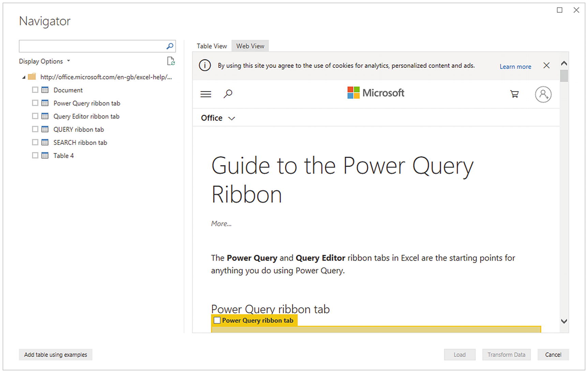588x373 pixels.
Task: Click Add table using examples button
Action: [56, 355]
